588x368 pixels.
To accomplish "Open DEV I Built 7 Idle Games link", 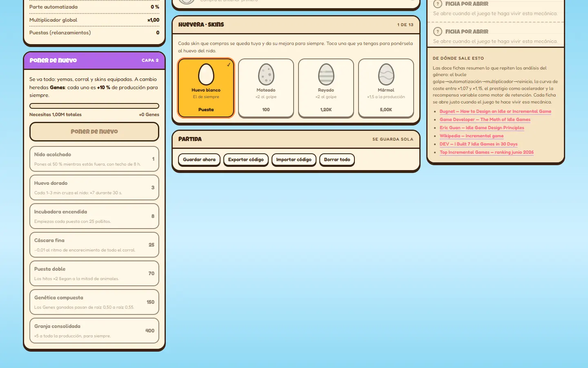I will [479, 144].
